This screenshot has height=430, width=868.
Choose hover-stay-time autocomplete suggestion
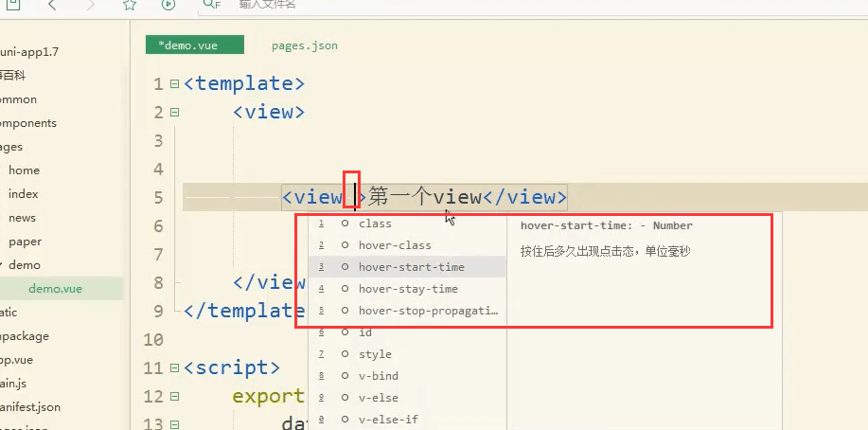[x=407, y=289]
